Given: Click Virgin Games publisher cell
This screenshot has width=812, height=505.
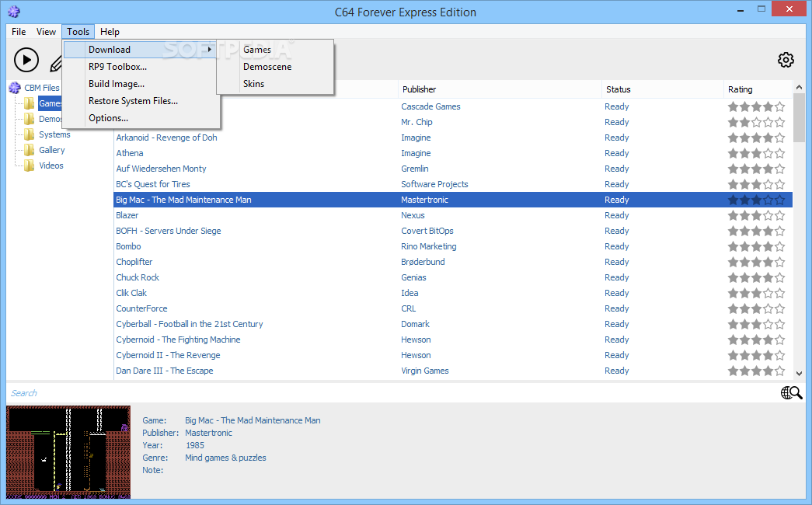Looking at the screenshot, I should point(424,371).
